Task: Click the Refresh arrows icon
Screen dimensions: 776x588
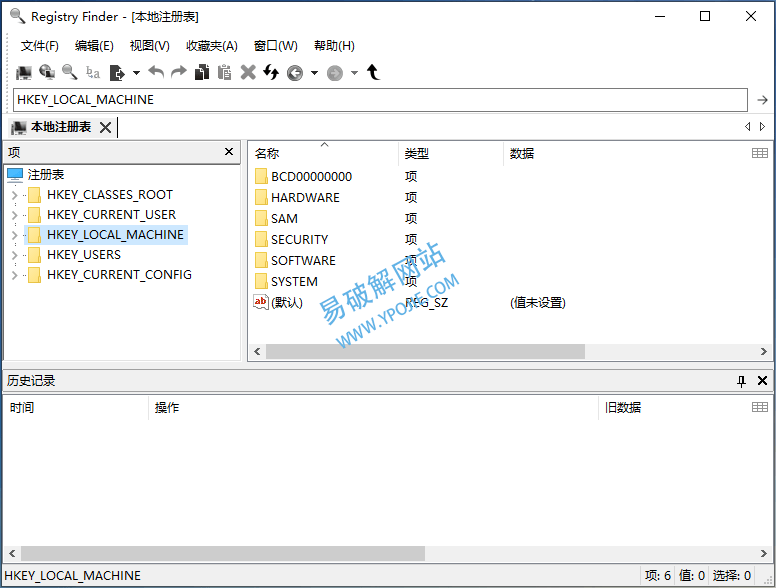Action: [x=271, y=72]
